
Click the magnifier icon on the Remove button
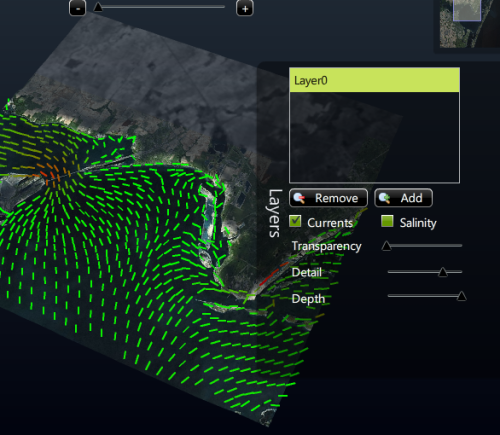299,198
